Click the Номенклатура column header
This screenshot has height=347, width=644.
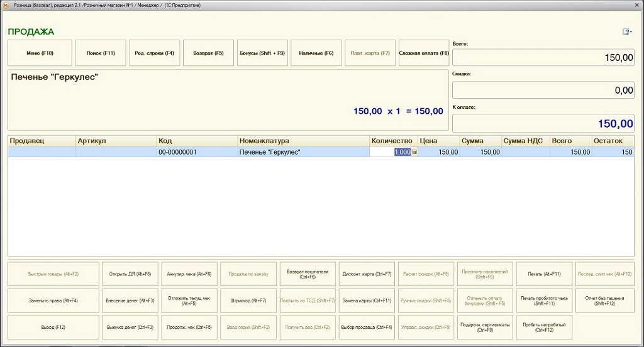tap(304, 141)
